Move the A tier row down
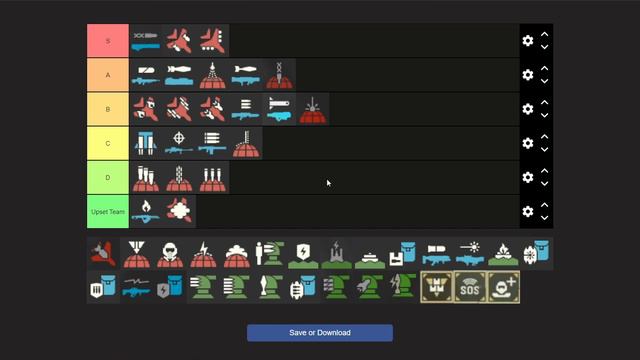 [x=544, y=82]
